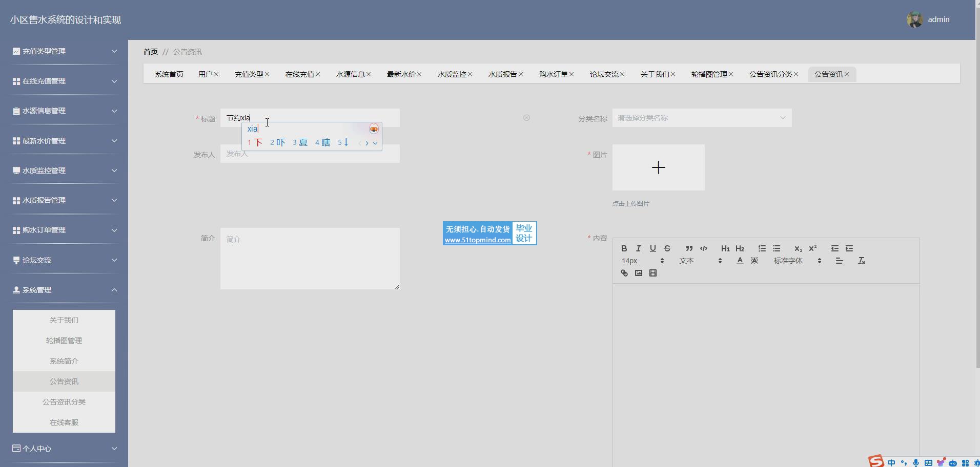Click the plus to upload image

click(x=658, y=167)
